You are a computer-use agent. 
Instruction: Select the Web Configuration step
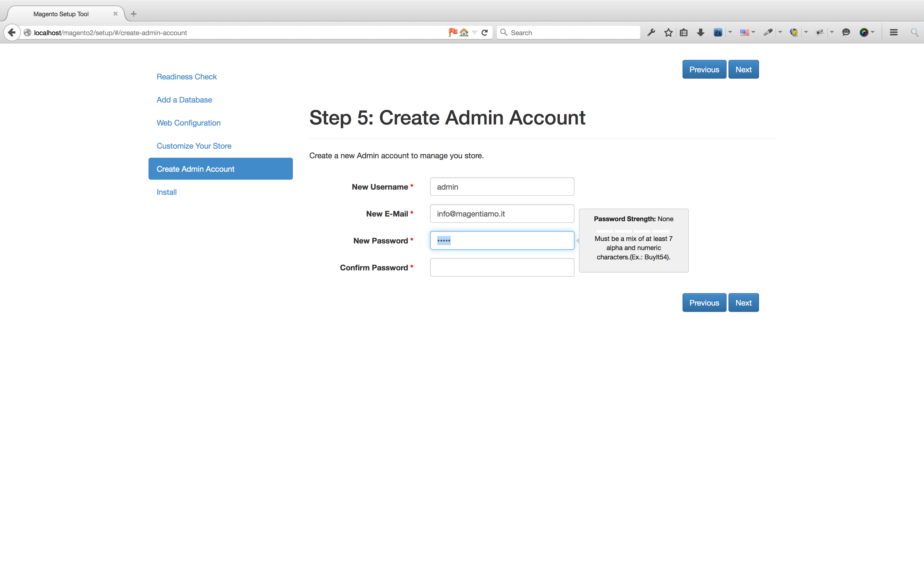188,123
